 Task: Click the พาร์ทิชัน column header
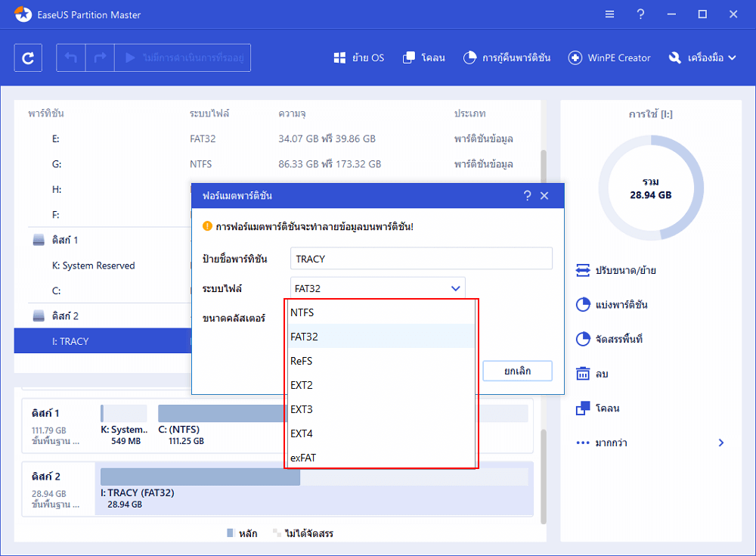pos(46,113)
